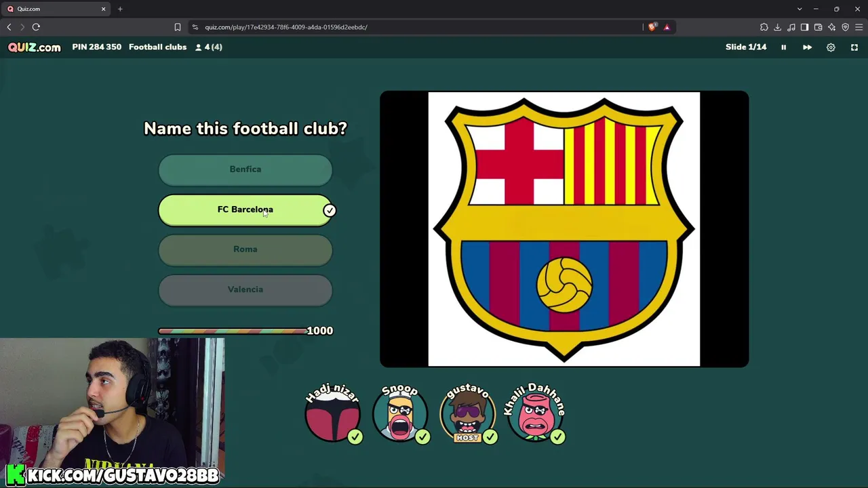Click Khalil Dahhane's player avatar
868x488 pixels.
pyautogui.click(x=536, y=415)
